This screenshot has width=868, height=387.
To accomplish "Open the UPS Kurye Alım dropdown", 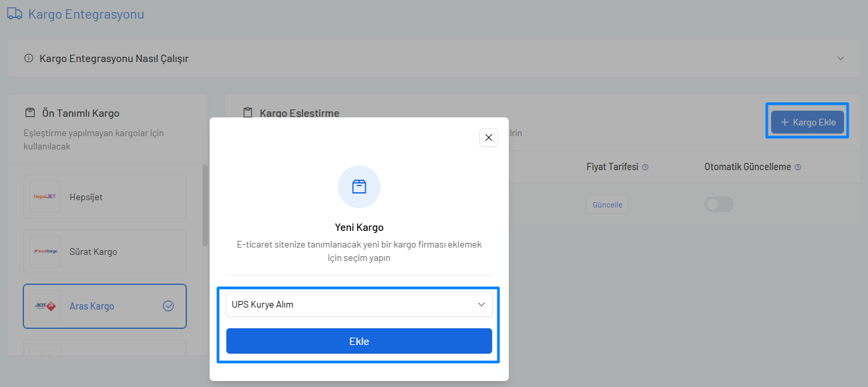I will coord(359,304).
